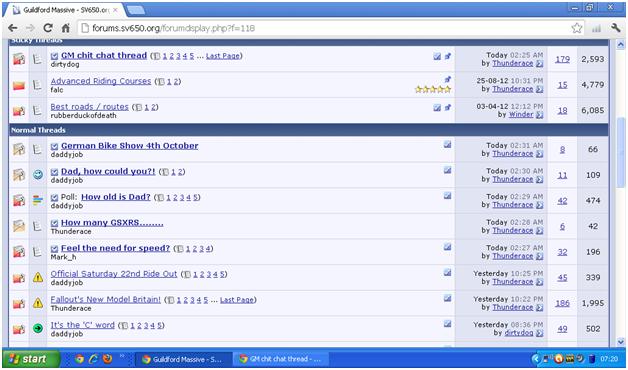
Task: Open page 4 of Feel the need for speed?
Action: pos(207,249)
